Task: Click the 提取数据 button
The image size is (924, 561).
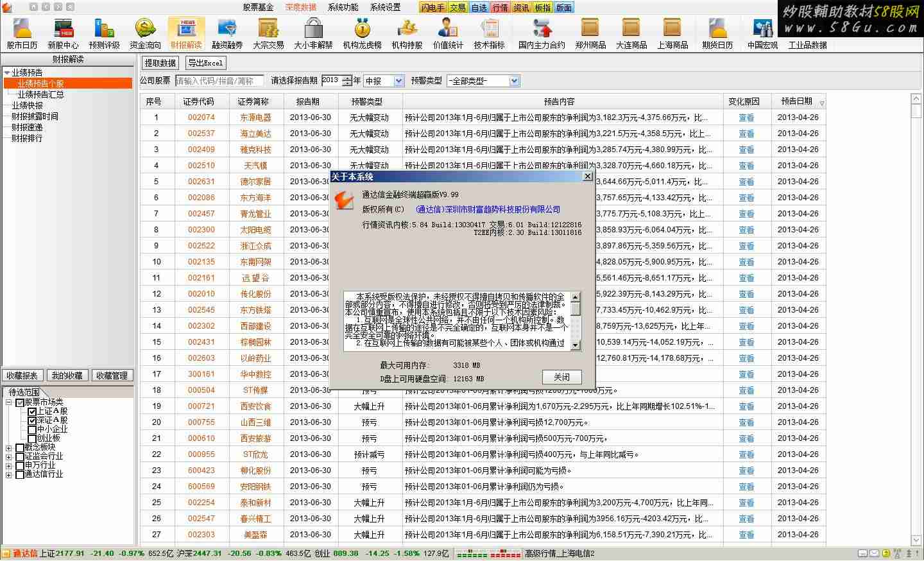Action: [x=160, y=63]
